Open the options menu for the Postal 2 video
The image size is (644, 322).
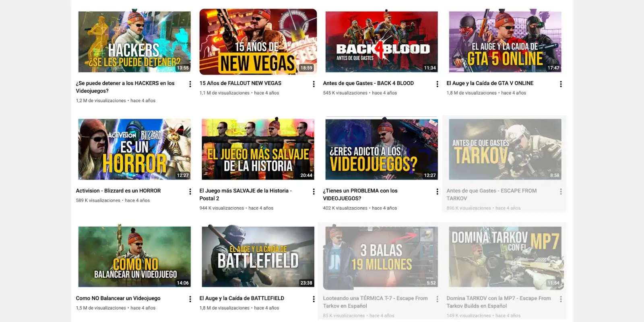[314, 192]
